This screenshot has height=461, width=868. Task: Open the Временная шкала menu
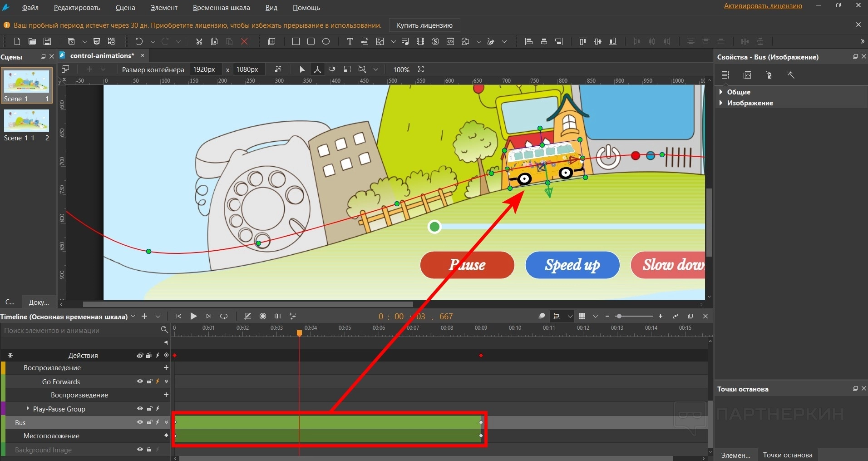(221, 7)
